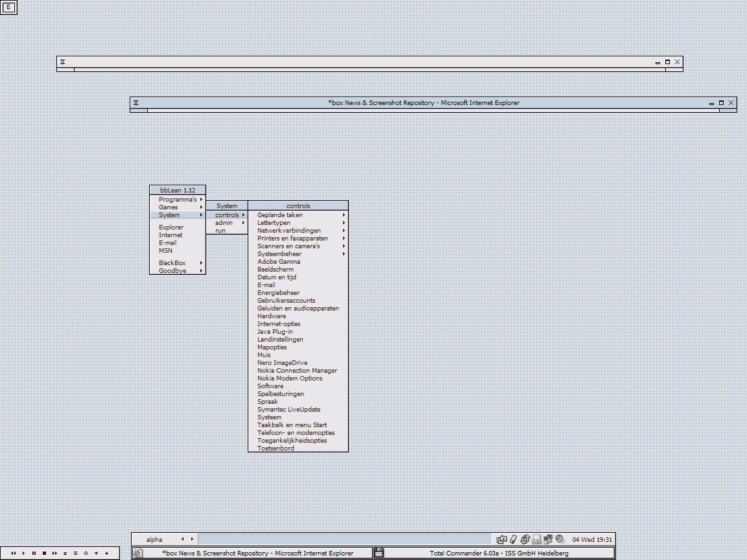The width and height of the screenshot is (747, 560).
Task: Expand Scanners en camera's
Action: point(298,246)
